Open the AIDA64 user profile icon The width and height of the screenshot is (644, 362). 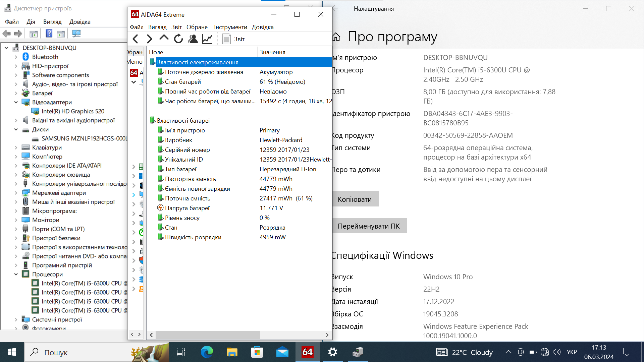point(193,39)
